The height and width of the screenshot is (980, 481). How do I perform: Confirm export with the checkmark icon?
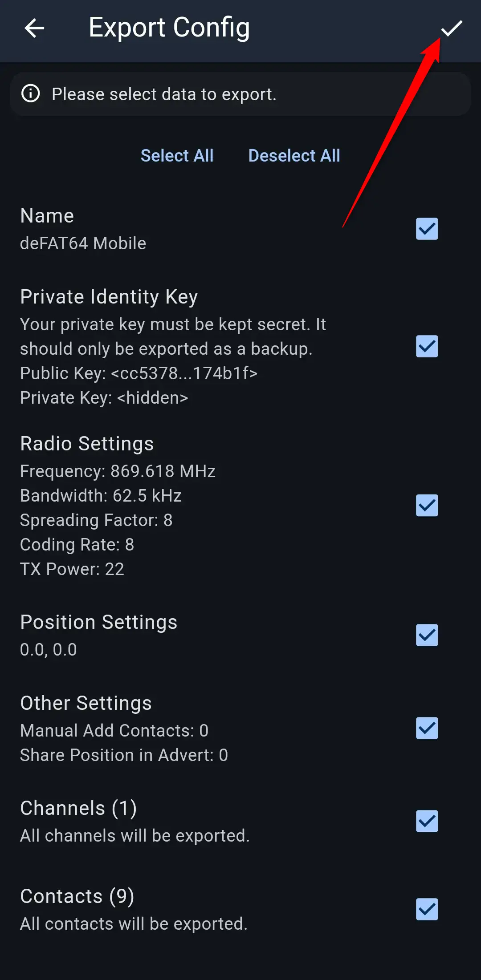(452, 28)
